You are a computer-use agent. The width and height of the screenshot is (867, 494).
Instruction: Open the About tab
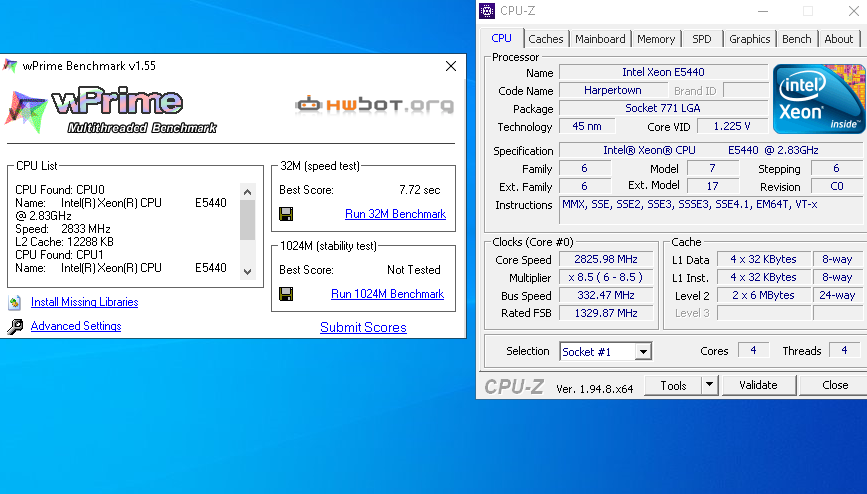[839, 39]
